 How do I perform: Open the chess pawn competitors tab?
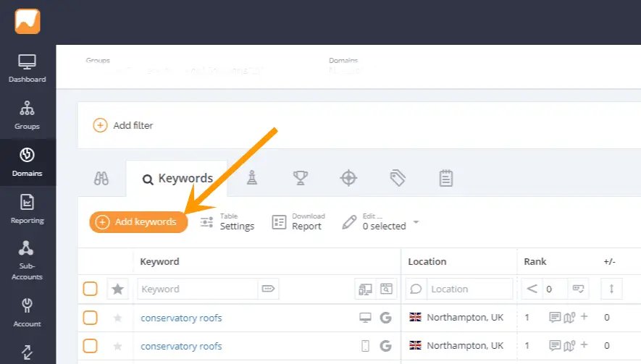[x=252, y=178]
